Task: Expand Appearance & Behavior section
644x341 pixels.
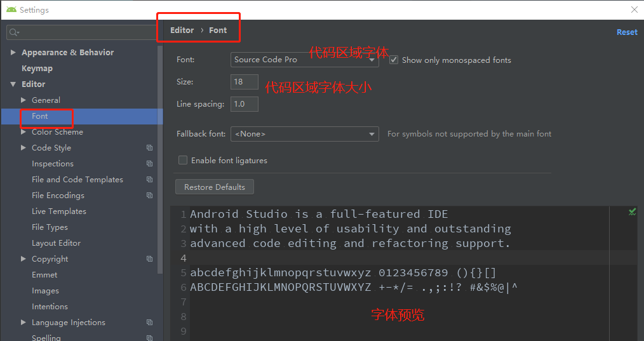Action: (13, 53)
